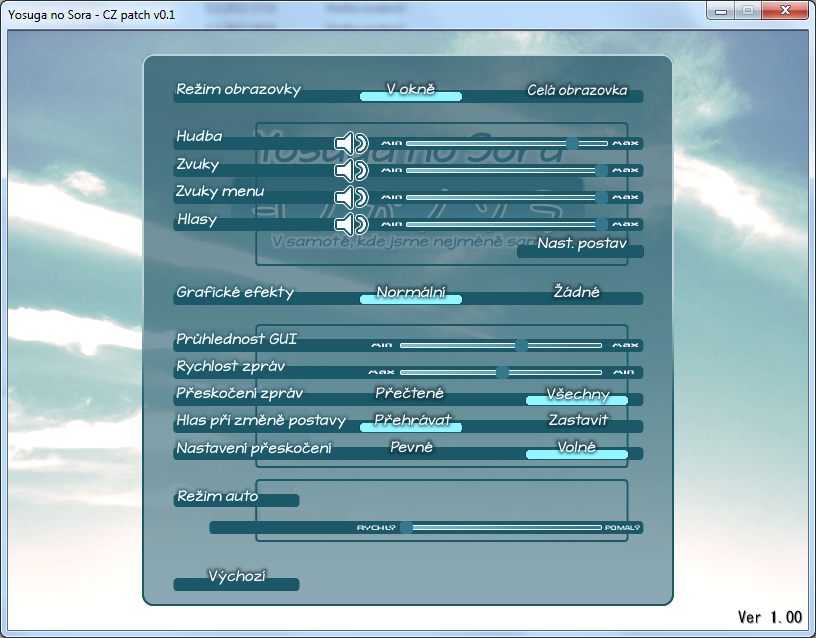Click the Hudba volume slider handle
The width and height of the screenshot is (816, 638).
click(x=572, y=144)
